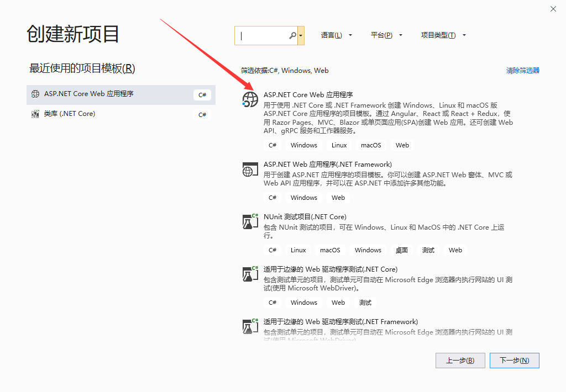The width and height of the screenshot is (566, 392).
Task: Open the 语言(L) filter dropdown
Action: pyautogui.click(x=336, y=35)
